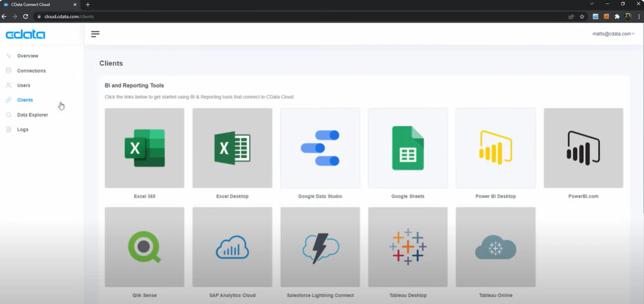The height and width of the screenshot is (304, 644).
Task: Open the matts@cdata.com account dropdown
Action: point(613,34)
